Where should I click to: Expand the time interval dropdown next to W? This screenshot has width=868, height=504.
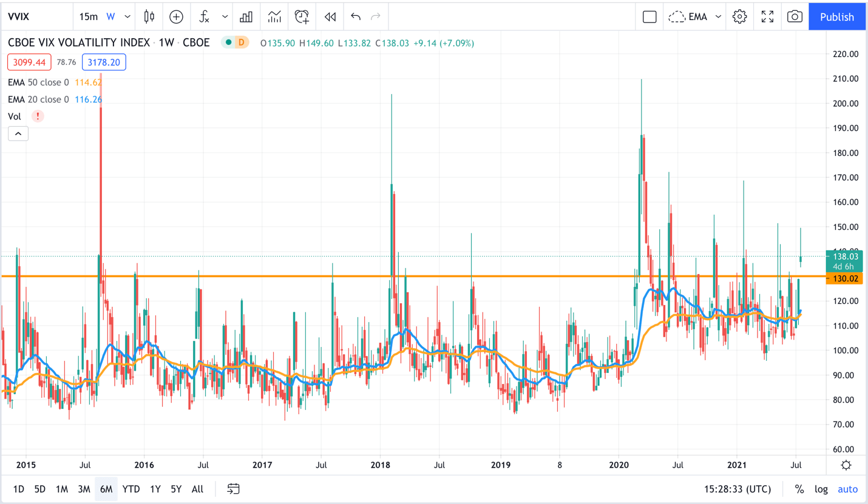pos(127,17)
